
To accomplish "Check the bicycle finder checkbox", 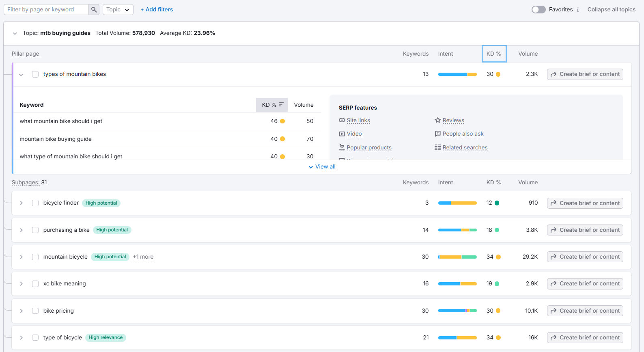I will pos(35,203).
